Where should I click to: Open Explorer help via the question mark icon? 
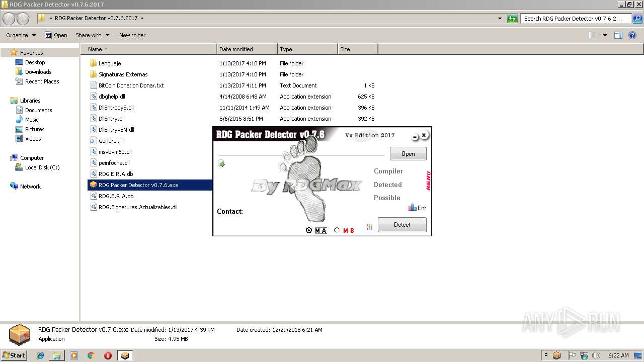click(632, 35)
